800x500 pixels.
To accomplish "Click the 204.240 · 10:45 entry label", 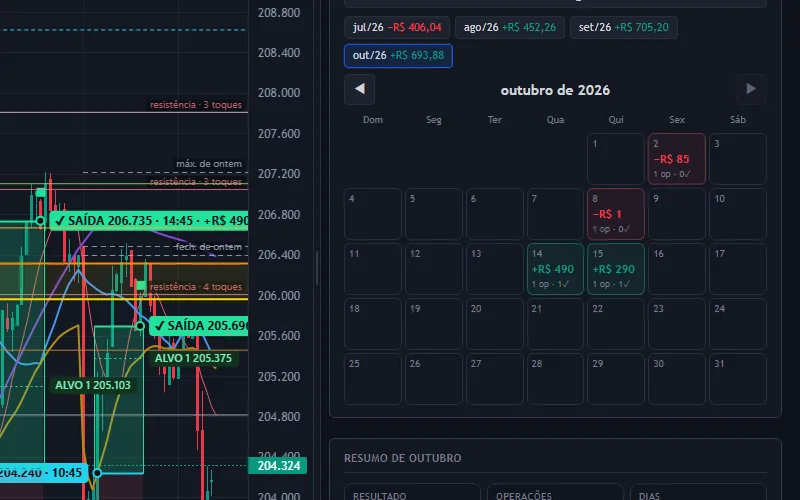I will 44,472.
